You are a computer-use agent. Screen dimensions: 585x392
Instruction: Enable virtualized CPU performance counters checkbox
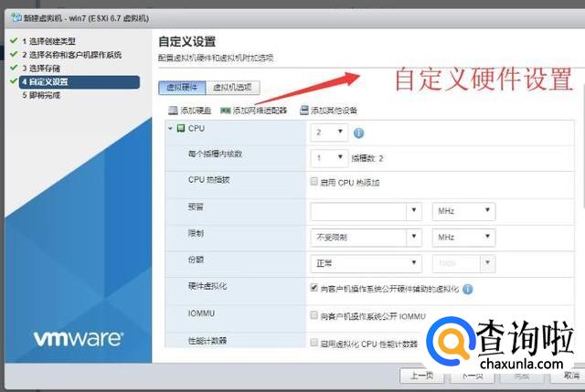[314, 343]
